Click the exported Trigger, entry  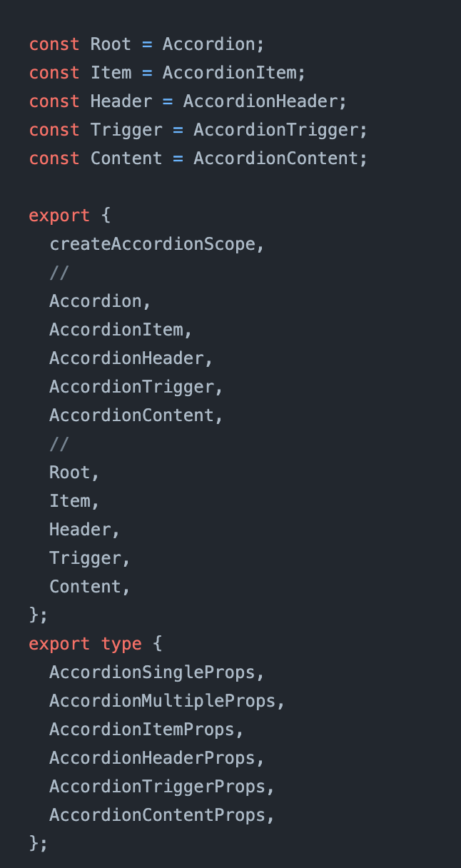click(x=90, y=558)
